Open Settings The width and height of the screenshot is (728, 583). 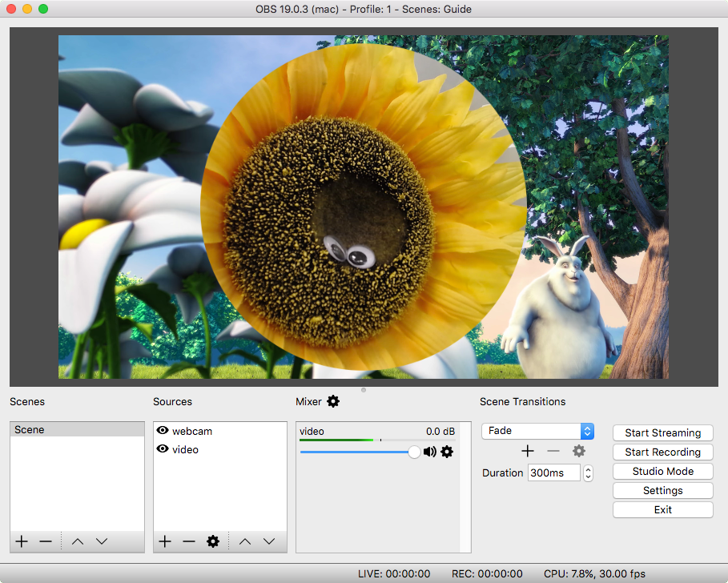click(x=662, y=491)
